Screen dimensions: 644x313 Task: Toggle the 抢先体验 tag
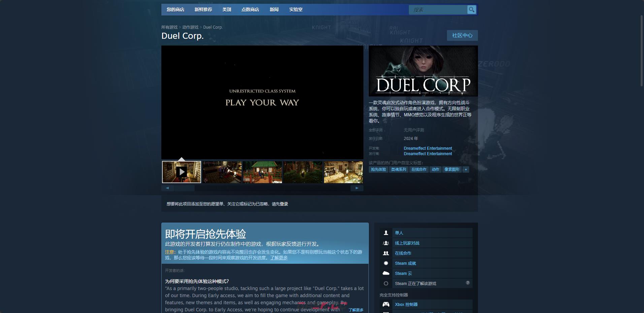coord(379,170)
